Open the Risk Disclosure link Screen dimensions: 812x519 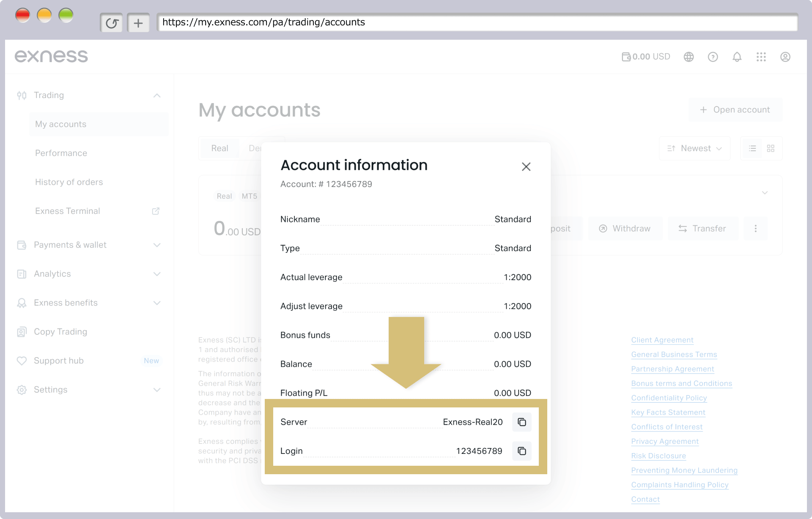point(658,456)
